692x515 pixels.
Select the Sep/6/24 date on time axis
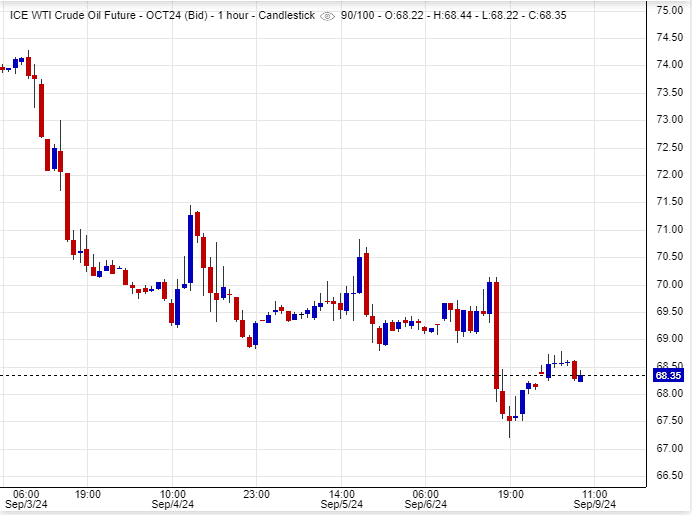coord(425,506)
